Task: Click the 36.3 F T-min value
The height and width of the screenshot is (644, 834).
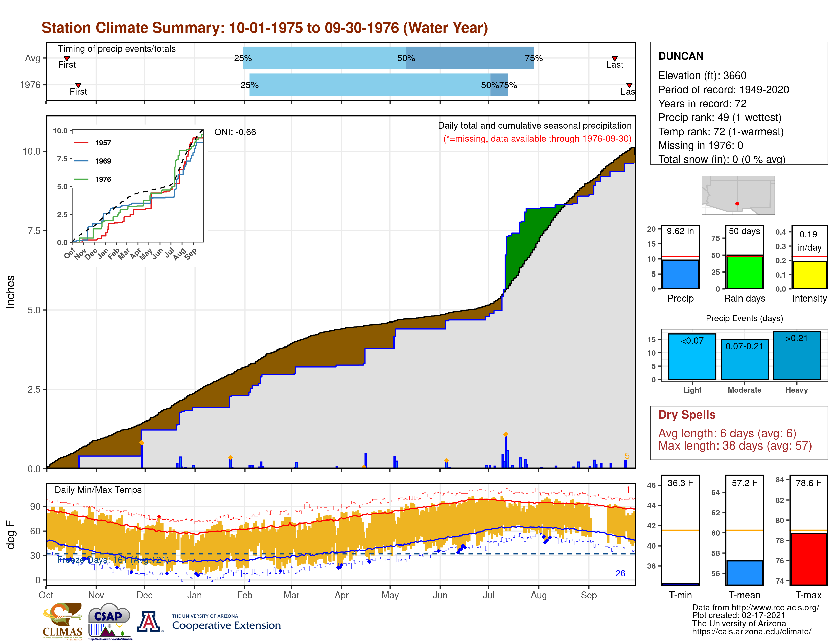Action: [x=680, y=483]
